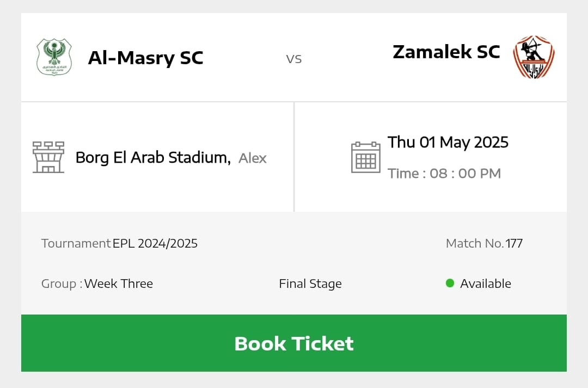Click the stadium building icon

(x=48, y=157)
